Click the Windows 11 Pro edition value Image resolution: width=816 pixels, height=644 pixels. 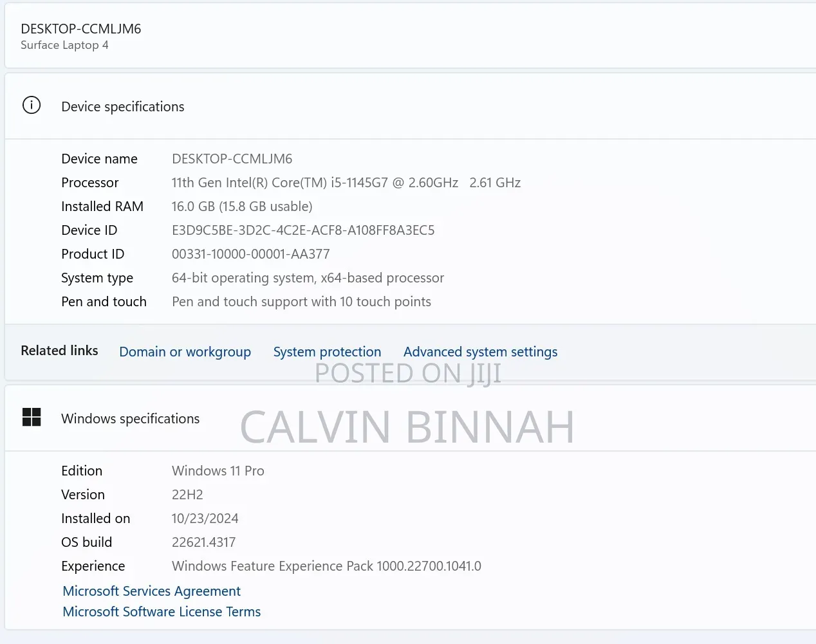tap(218, 471)
